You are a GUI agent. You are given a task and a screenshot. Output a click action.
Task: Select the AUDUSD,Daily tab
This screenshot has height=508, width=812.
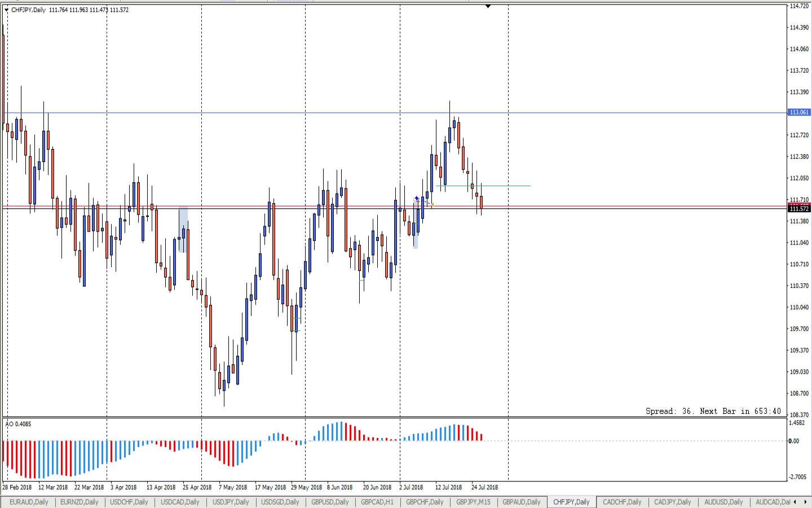[723, 502]
